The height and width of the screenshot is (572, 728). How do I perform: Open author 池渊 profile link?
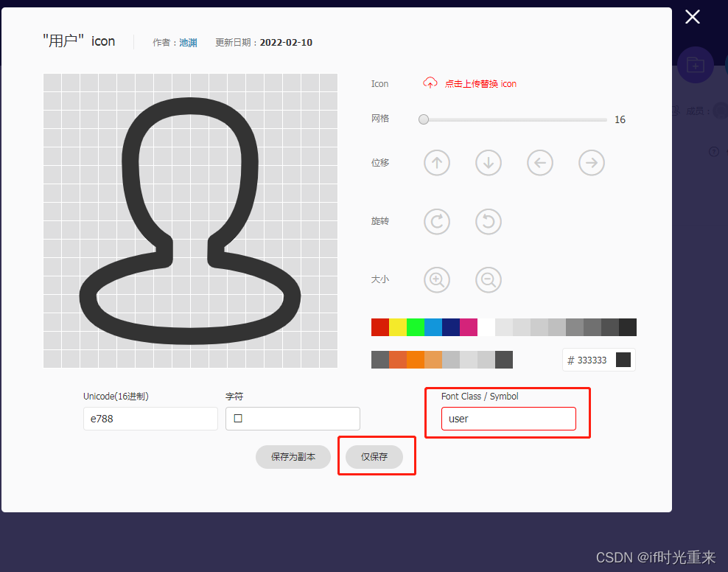point(188,43)
